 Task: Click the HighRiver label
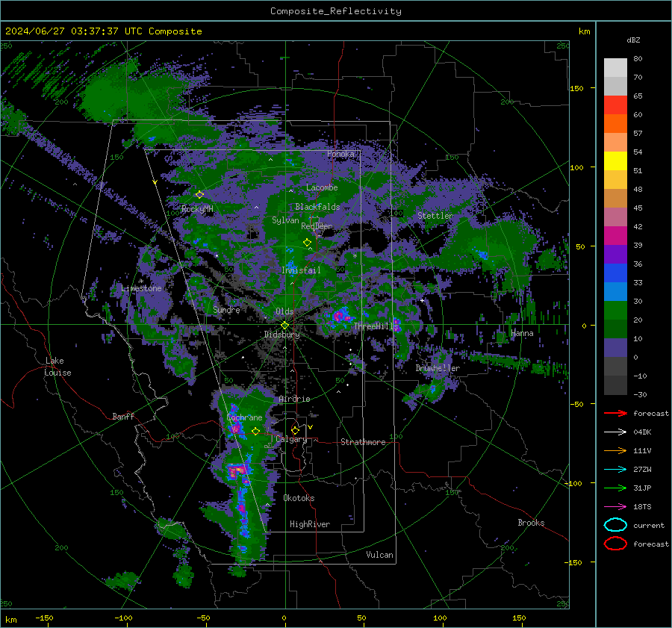point(310,524)
